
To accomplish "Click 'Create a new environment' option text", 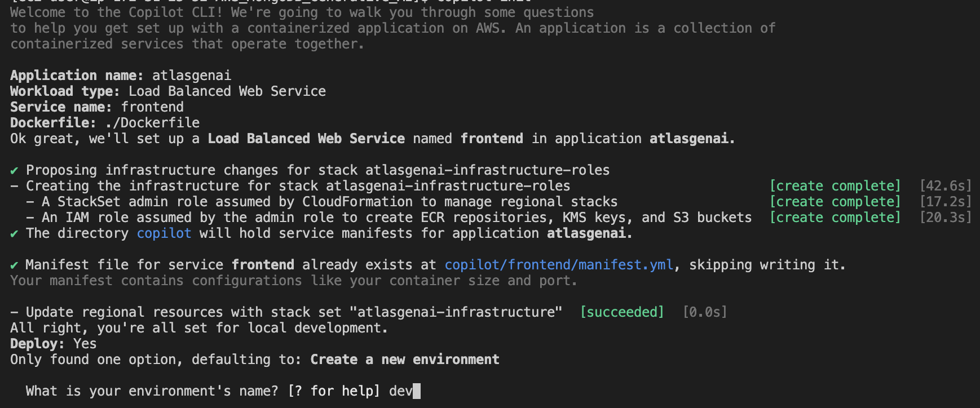I will tap(405, 360).
